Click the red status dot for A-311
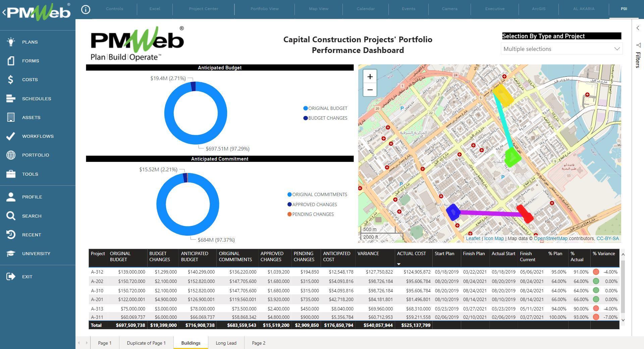The height and width of the screenshot is (349, 644). [596, 317]
